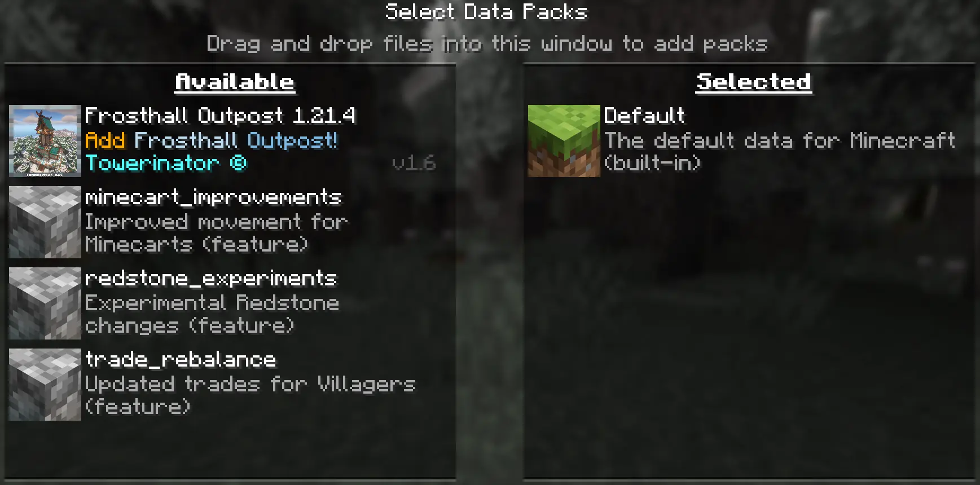Viewport: 980px width, 485px height.
Task: Click the Select Data Packs title
Action: tap(486, 12)
